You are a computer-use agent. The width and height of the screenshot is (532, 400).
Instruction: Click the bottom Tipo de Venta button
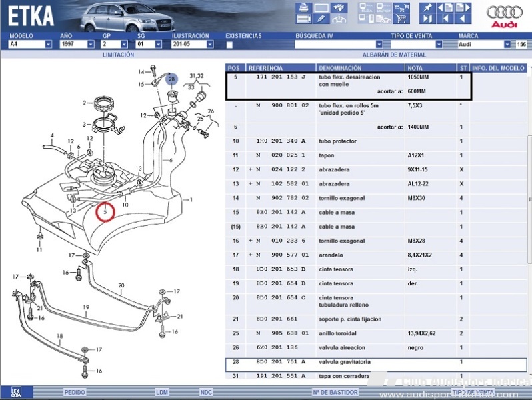[x=473, y=392]
